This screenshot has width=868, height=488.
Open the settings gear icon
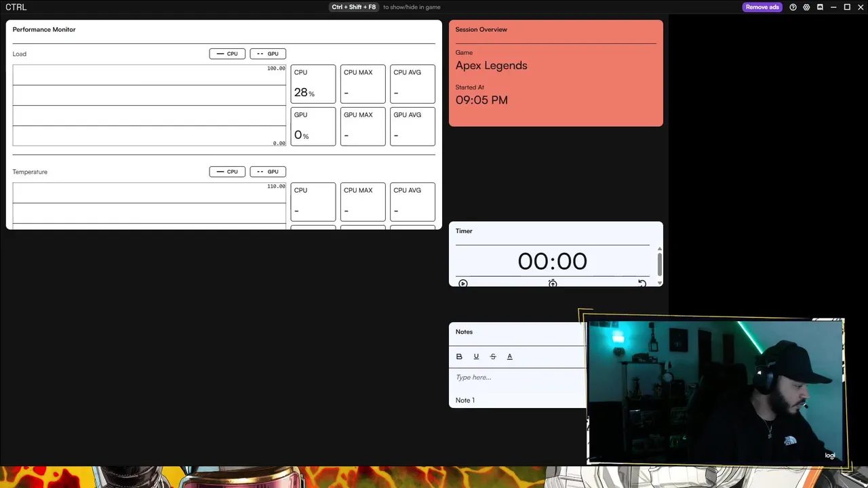tap(806, 7)
